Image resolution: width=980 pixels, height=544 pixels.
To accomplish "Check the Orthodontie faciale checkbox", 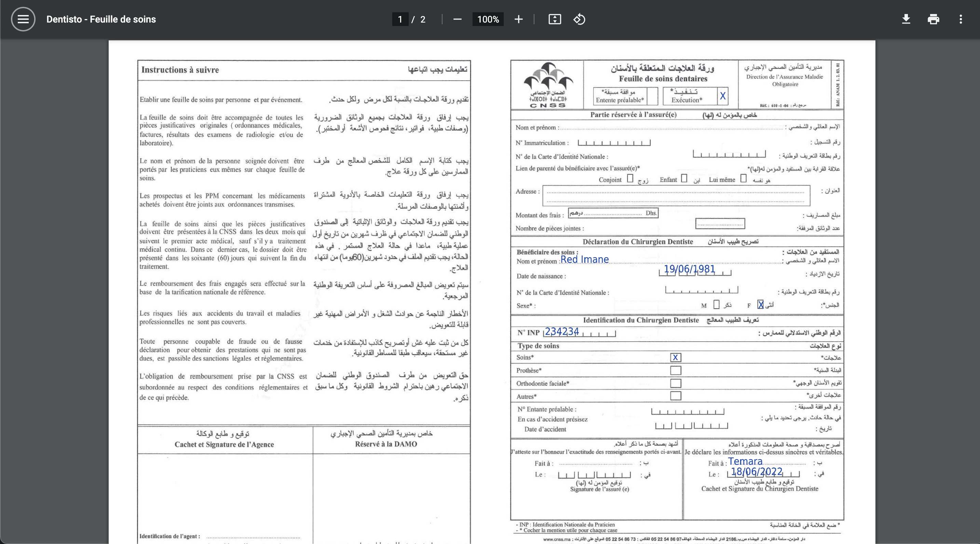I will [676, 383].
